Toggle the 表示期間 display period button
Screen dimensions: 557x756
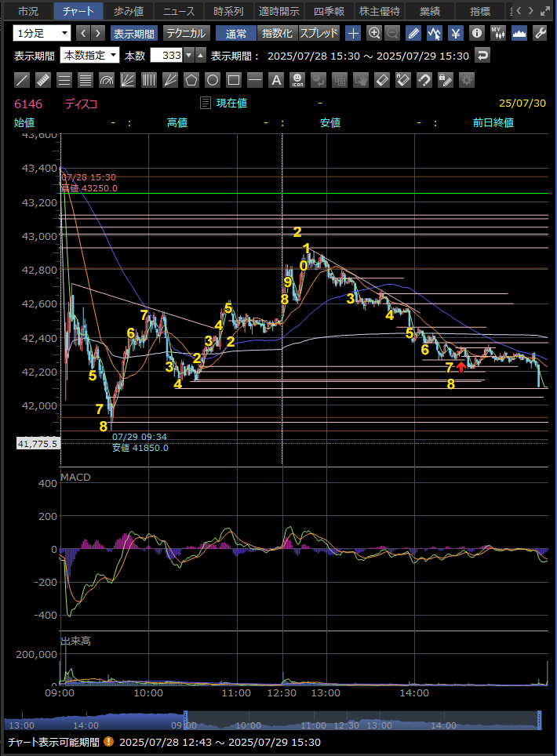click(133, 33)
